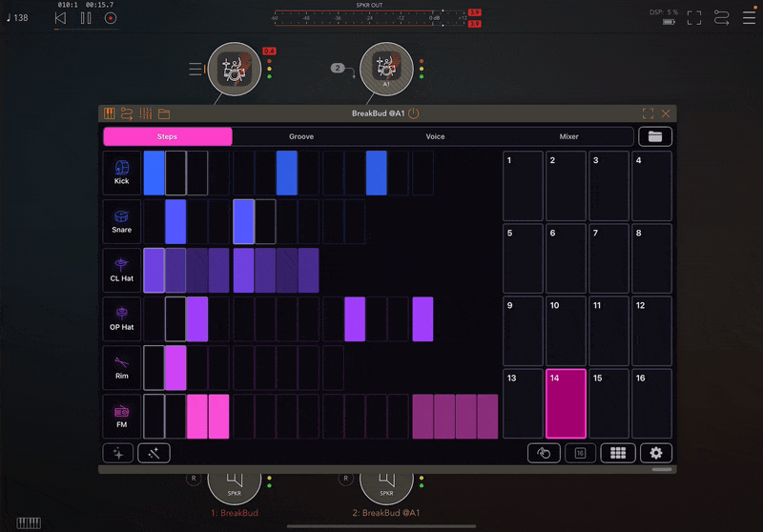The height and width of the screenshot is (532, 763).
Task: Click the SPKR OUT level meter
Action: point(370,18)
